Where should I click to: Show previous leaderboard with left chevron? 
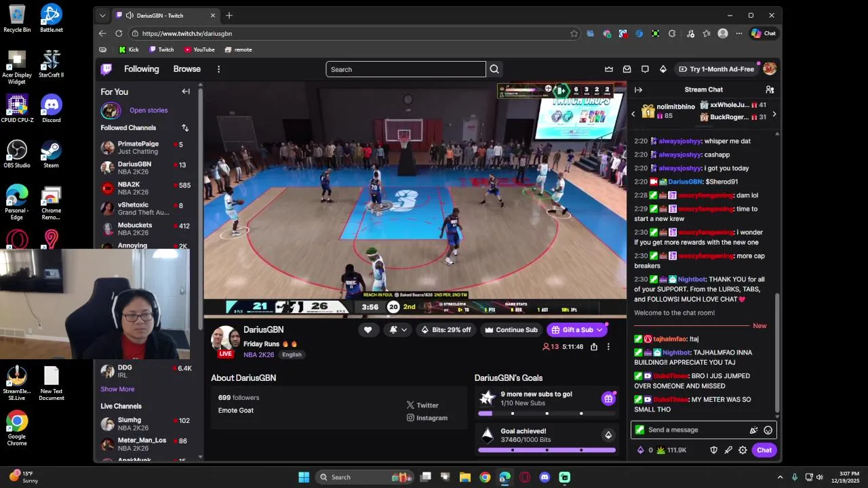[633, 114]
